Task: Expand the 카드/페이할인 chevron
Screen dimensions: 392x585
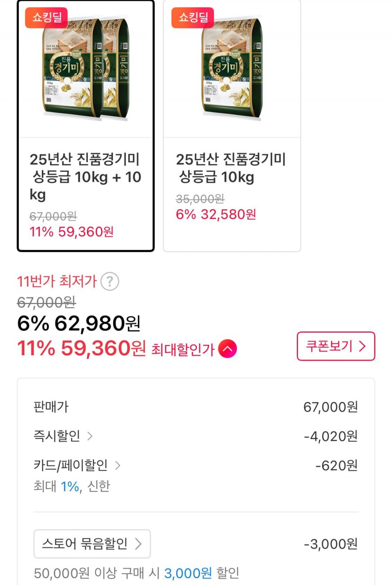Action: [118, 466]
